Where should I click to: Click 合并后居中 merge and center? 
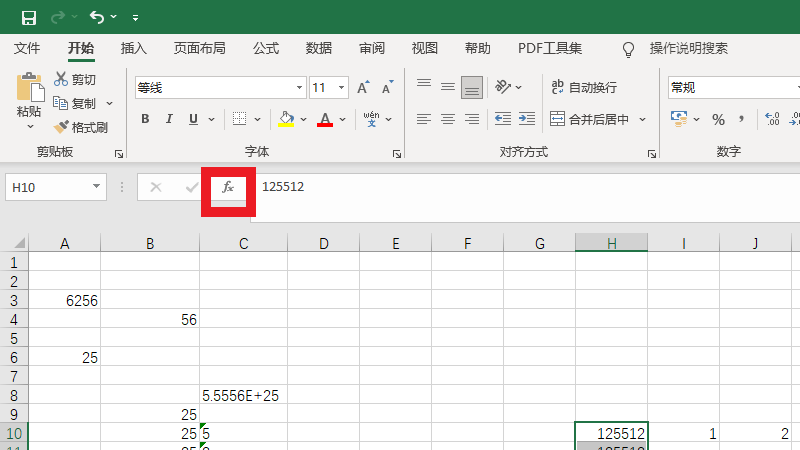tap(589, 119)
